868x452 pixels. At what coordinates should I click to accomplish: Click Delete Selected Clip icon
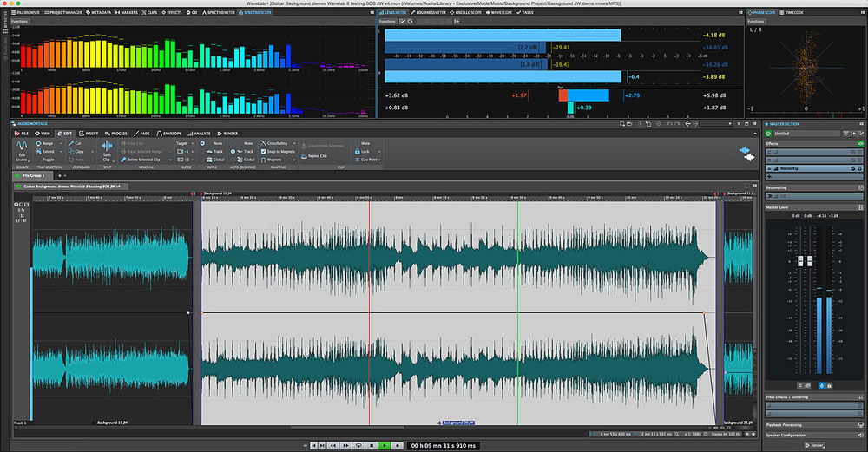tap(122, 160)
